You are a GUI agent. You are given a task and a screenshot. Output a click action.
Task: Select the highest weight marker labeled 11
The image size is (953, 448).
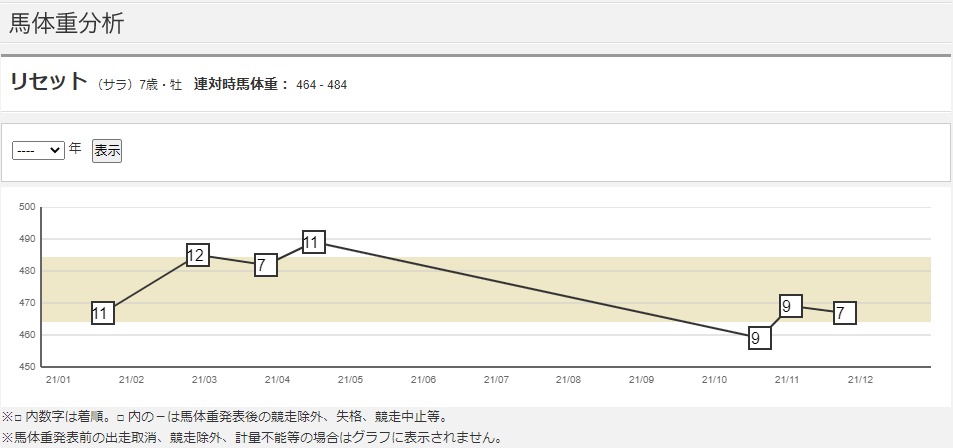(313, 242)
